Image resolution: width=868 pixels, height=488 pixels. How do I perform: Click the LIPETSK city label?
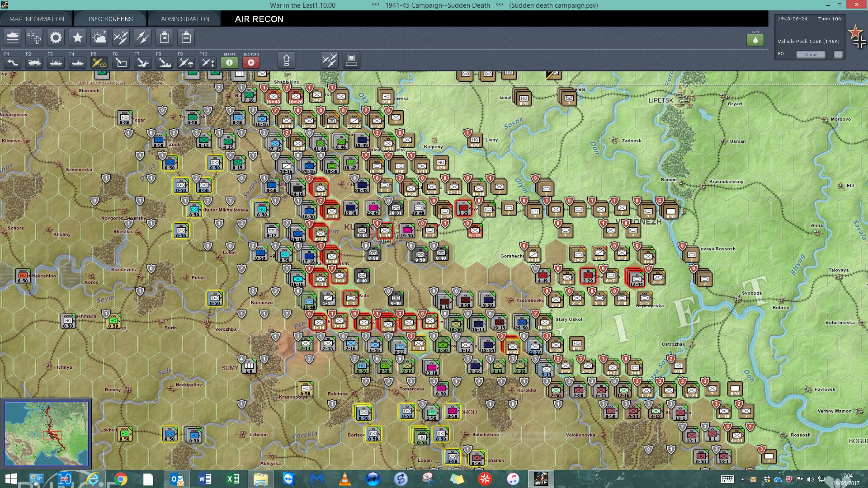pos(660,100)
